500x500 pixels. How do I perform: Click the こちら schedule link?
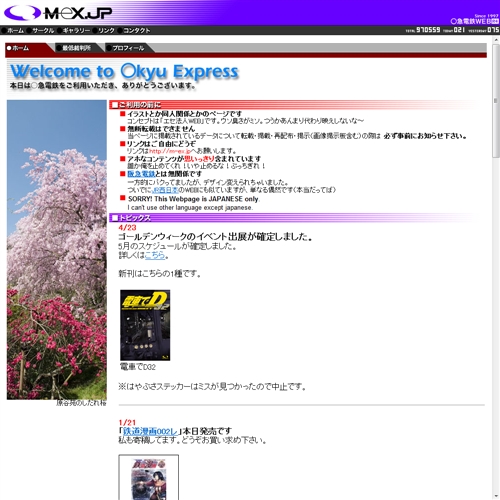[x=155, y=255]
